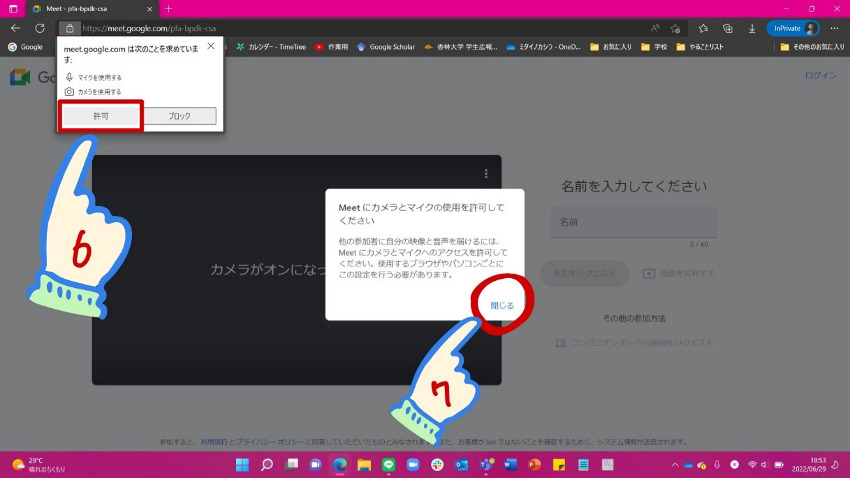The width and height of the screenshot is (850, 478).
Task: Expand the その他のお気に入り folder
Action: 812,47
